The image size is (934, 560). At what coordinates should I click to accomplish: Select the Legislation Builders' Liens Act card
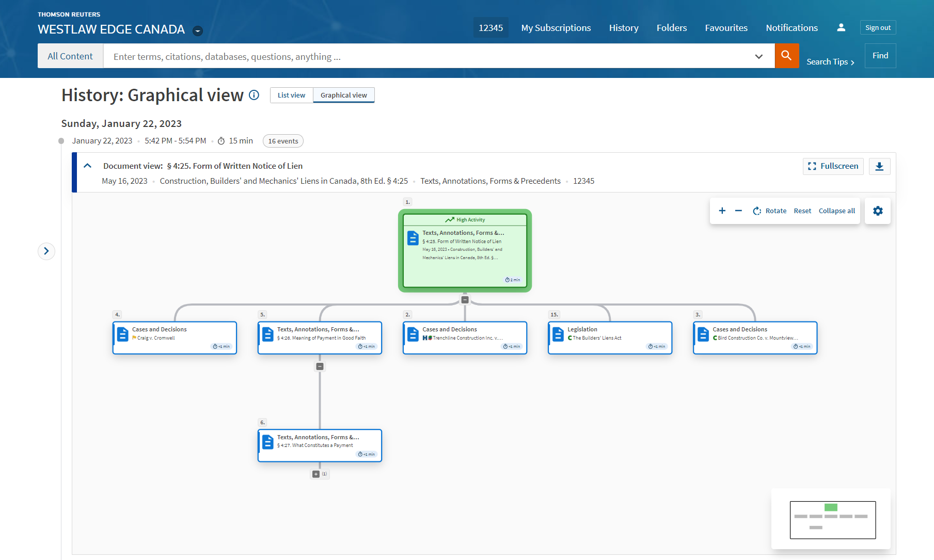pyautogui.click(x=610, y=338)
